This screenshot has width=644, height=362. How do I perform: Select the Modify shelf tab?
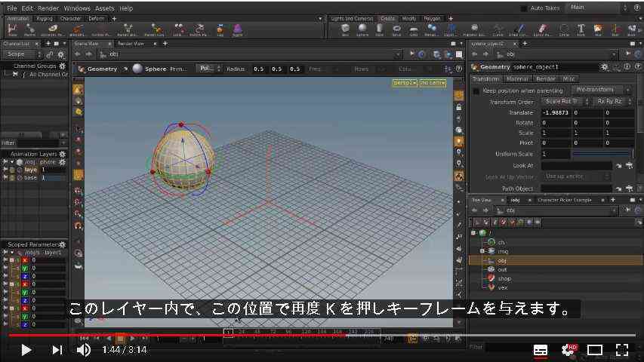click(x=408, y=18)
